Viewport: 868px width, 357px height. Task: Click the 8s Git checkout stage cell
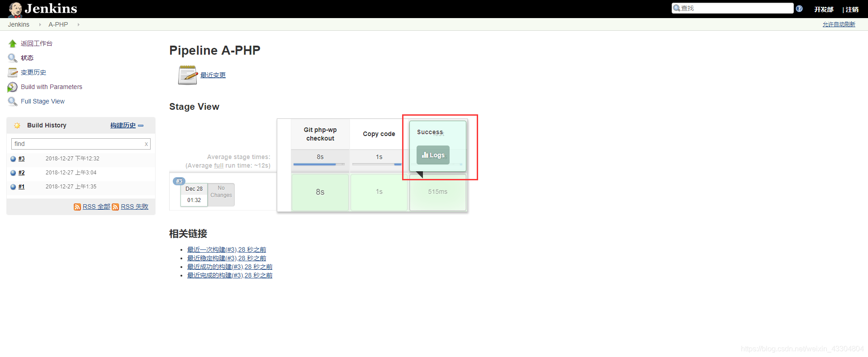(x=320, y=192)
